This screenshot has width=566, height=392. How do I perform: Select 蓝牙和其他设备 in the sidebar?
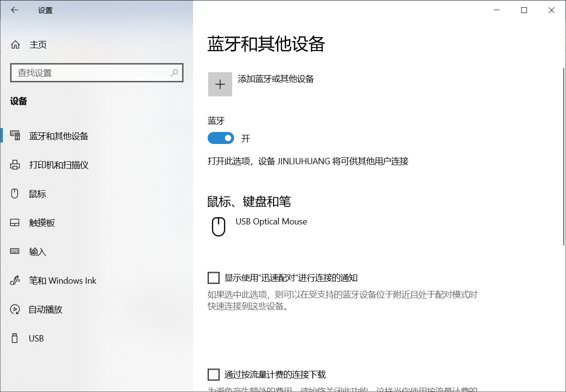(59, 136)
